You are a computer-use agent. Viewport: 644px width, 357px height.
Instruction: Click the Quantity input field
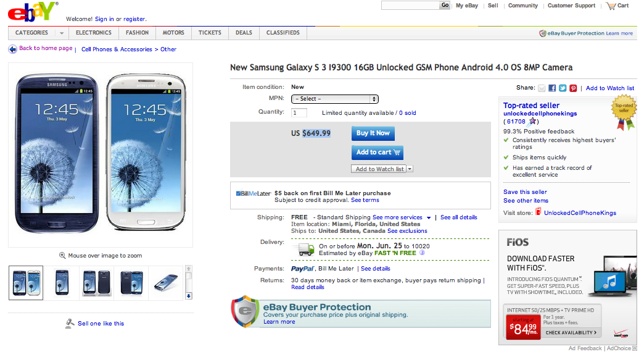[x=299, y=113]
